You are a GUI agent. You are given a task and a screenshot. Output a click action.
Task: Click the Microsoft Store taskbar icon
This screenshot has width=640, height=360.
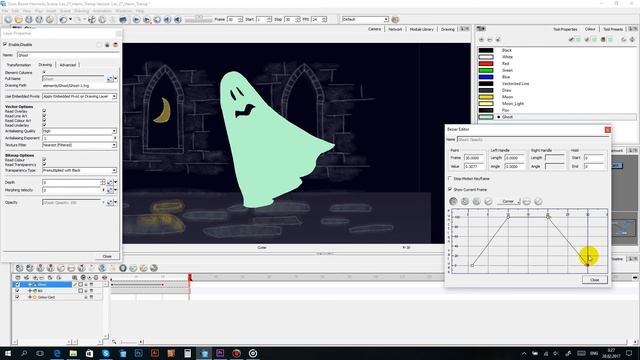(x=89, y=353)
